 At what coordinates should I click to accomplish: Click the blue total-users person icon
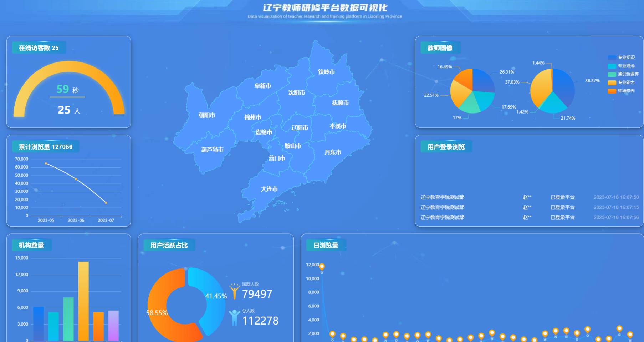(234, 317)
